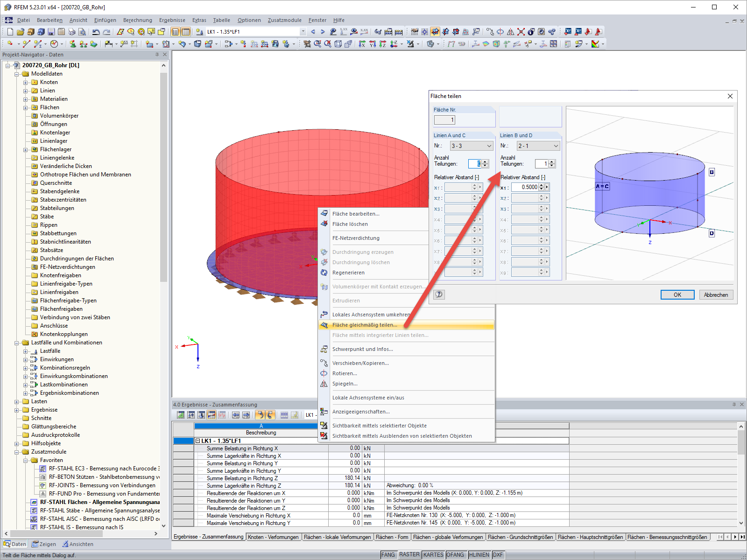Click the navigator horizontal scrollbar right arrow
Screen dimensions: 747x560
pyautogui.click(x=156, y=534)
